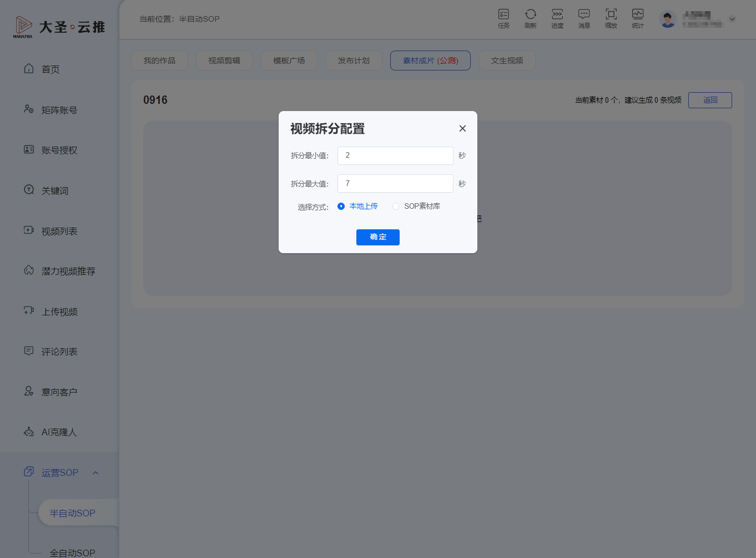Switch to 文生视频 tab
The width and height of the screenshot is (756, 558).
(507, 61)
